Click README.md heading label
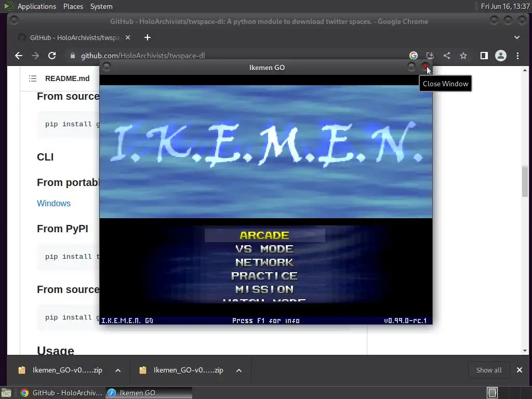Screen dimensions: 532x399 (67, 78)
